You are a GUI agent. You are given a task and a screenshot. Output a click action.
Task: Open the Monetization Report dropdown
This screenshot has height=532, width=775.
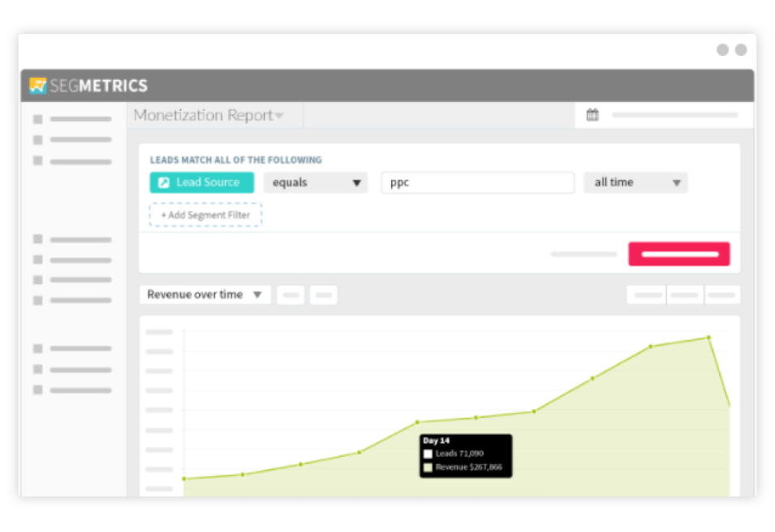(x=209, y=115)
